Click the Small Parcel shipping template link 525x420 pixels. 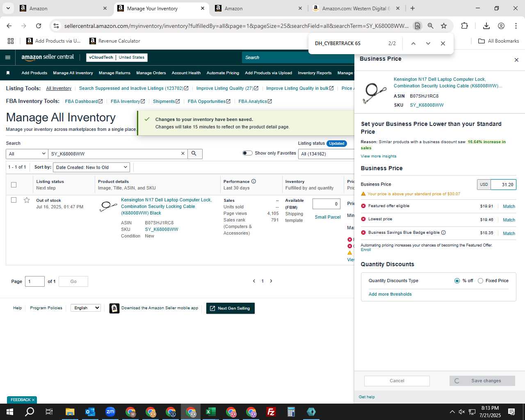(x=328, y=217)
